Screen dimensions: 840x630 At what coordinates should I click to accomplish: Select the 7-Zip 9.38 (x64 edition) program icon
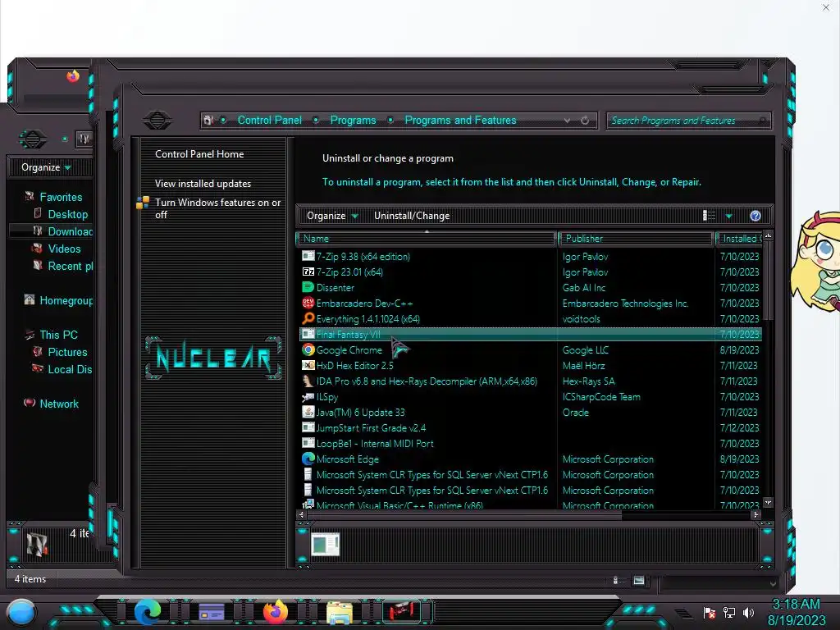click(308, 256)
